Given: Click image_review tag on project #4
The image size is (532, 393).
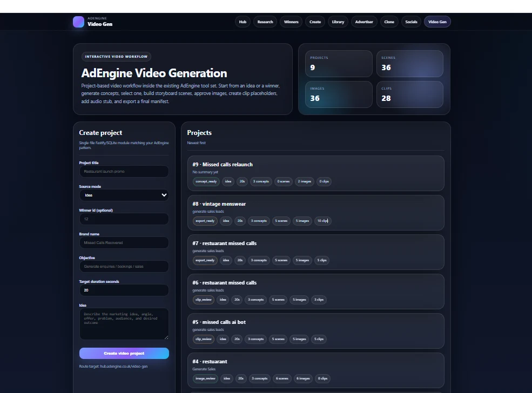Looking at the screenshot, I should click(x=205, y=378).
